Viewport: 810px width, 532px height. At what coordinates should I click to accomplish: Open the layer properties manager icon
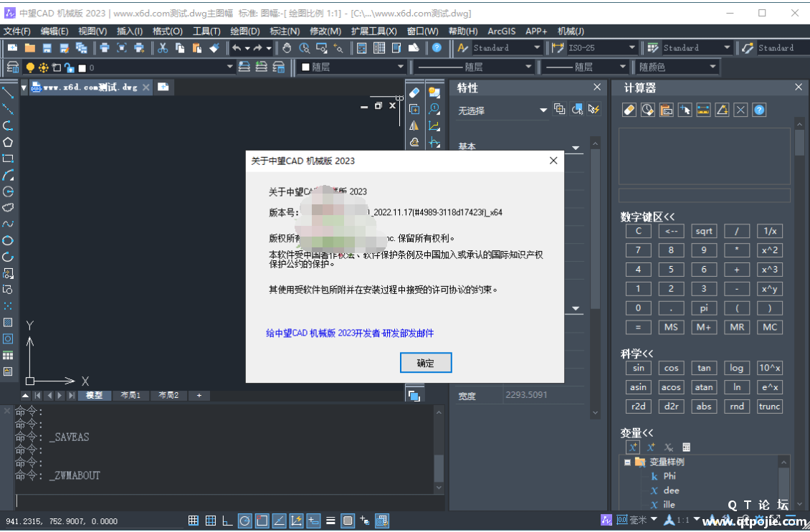13,67
